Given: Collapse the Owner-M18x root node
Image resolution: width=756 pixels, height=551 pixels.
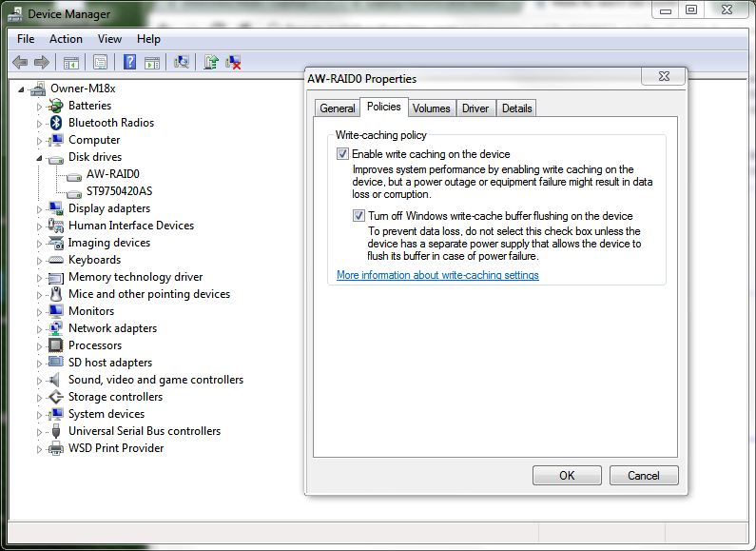Looking at the screenshot, I should pos(21,89).
